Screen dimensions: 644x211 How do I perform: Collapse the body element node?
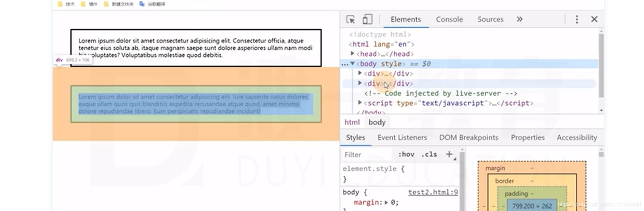(353, 63)
